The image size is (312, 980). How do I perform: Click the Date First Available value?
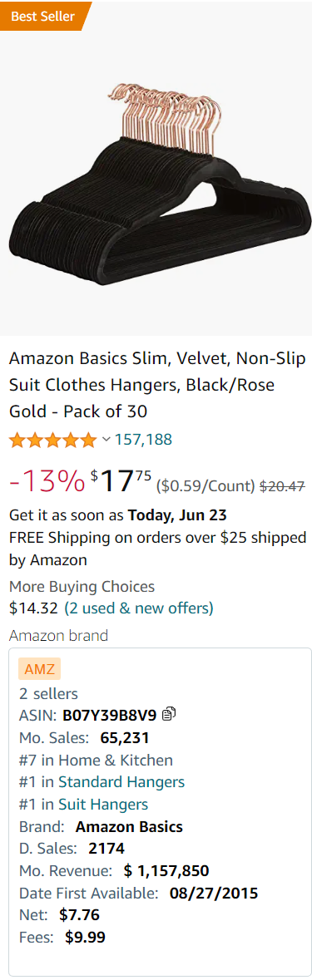[x=214, y=893]
